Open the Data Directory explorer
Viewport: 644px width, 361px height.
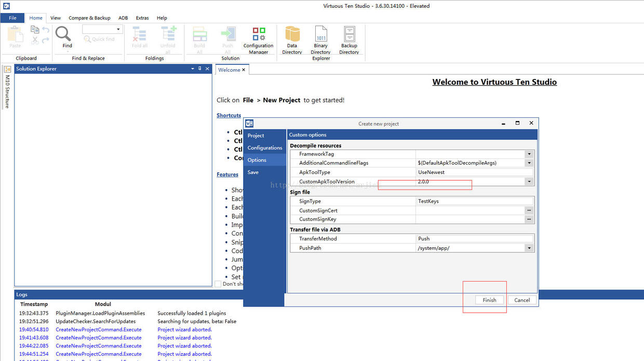(292, 41)
